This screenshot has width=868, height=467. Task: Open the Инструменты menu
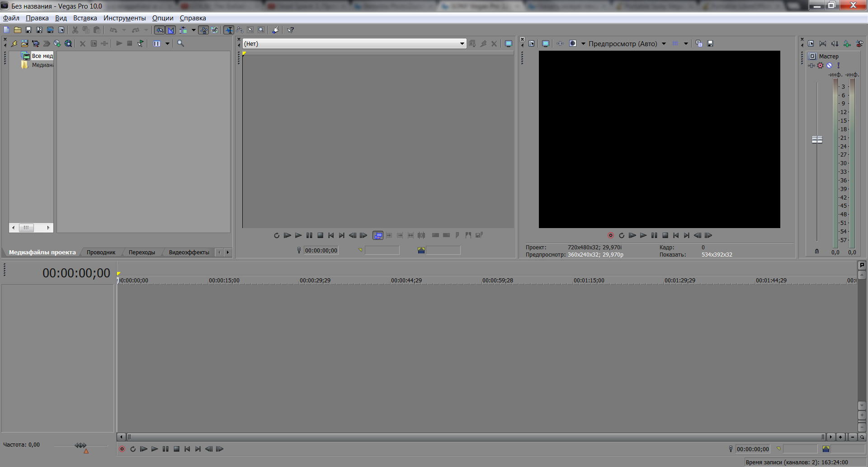124,18
